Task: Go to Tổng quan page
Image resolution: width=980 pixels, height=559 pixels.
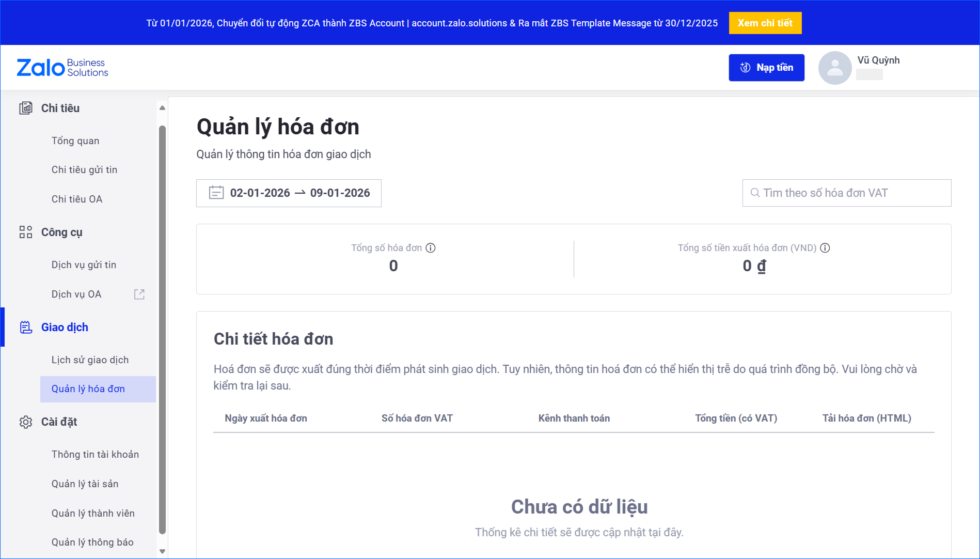Action: point(75,141)
